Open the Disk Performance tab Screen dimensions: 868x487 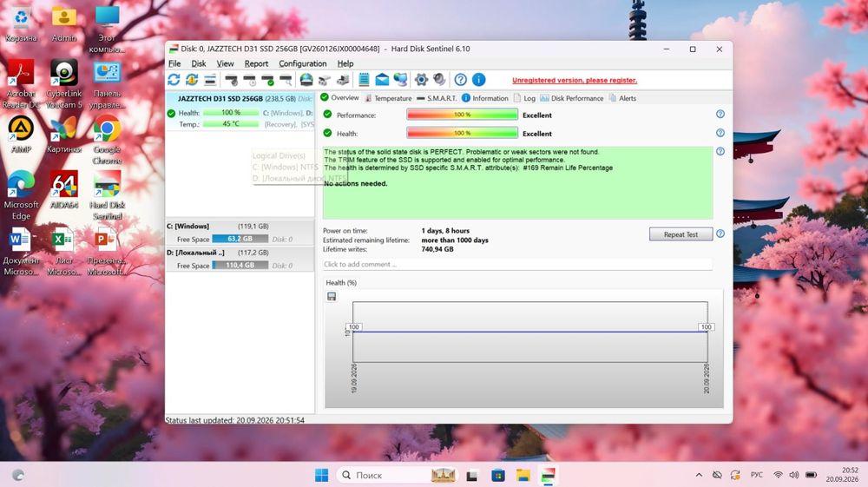point(571,98)
